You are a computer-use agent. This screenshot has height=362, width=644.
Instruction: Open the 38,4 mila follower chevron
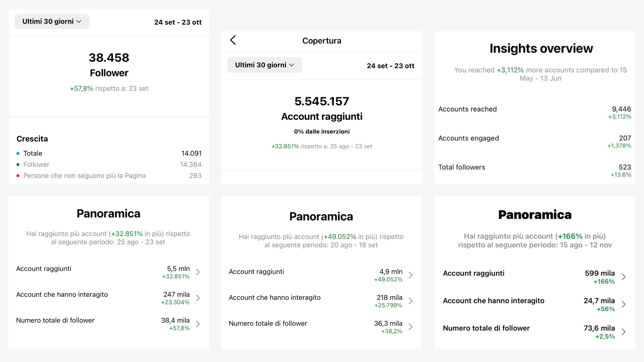tap(198, 324)
